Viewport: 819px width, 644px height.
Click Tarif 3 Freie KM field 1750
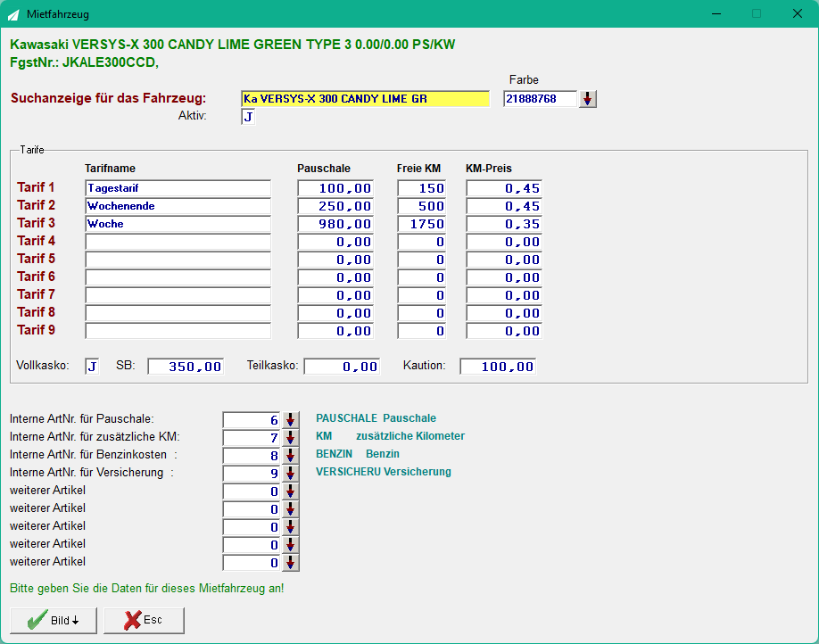tap(421, 224)
